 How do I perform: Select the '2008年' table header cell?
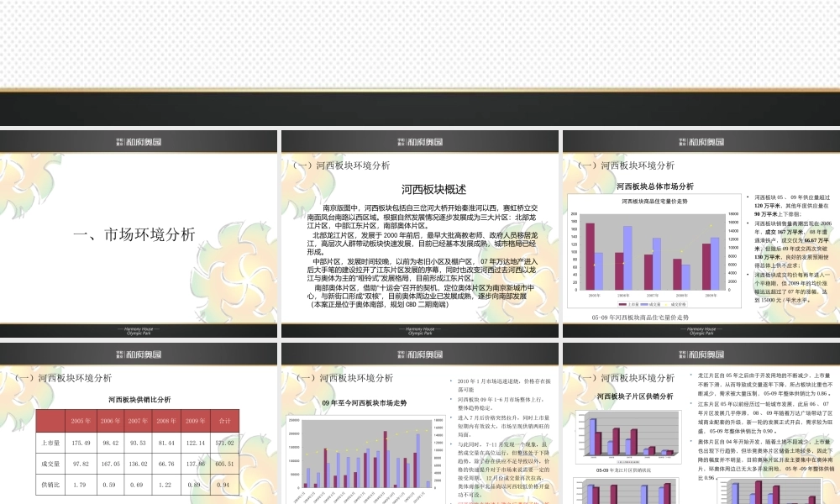[x=166, y=421]
